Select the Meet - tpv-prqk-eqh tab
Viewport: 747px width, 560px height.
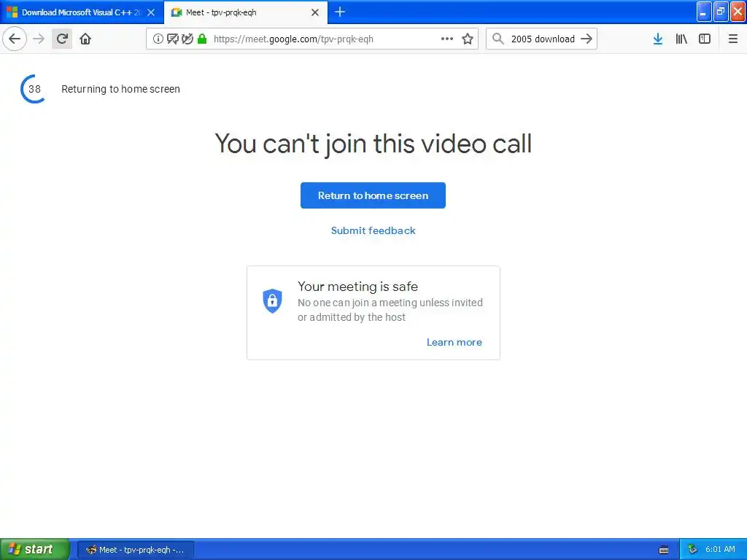tap(245, 12)
